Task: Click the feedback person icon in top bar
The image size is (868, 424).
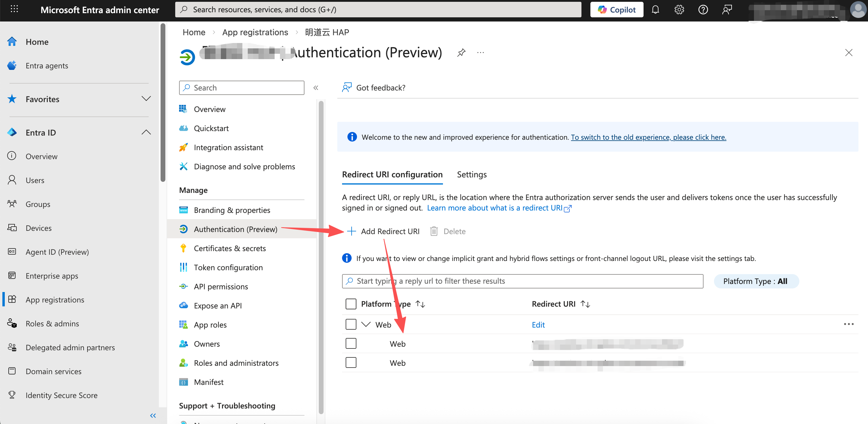Action: point(727,10)
